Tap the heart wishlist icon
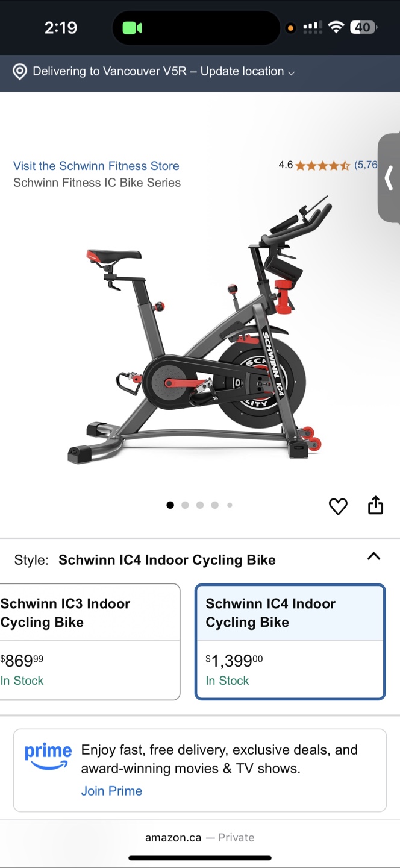Image resolution: width=400 pixels, height=868 pixels. 338,506
